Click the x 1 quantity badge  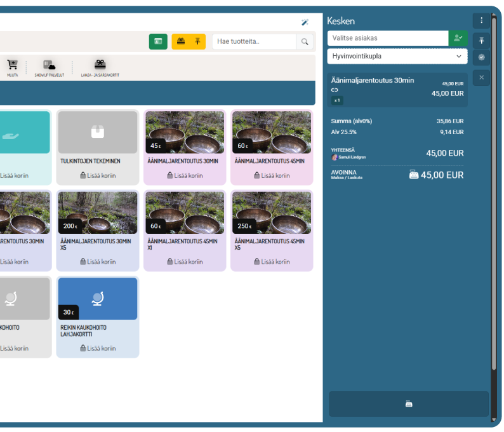pyautogui.click(x=337, y=100)
